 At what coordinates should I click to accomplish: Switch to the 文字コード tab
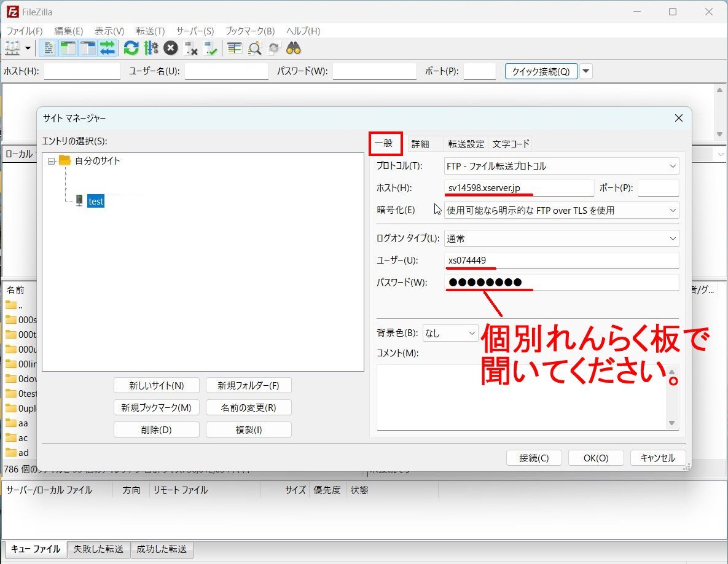[511, 144]
